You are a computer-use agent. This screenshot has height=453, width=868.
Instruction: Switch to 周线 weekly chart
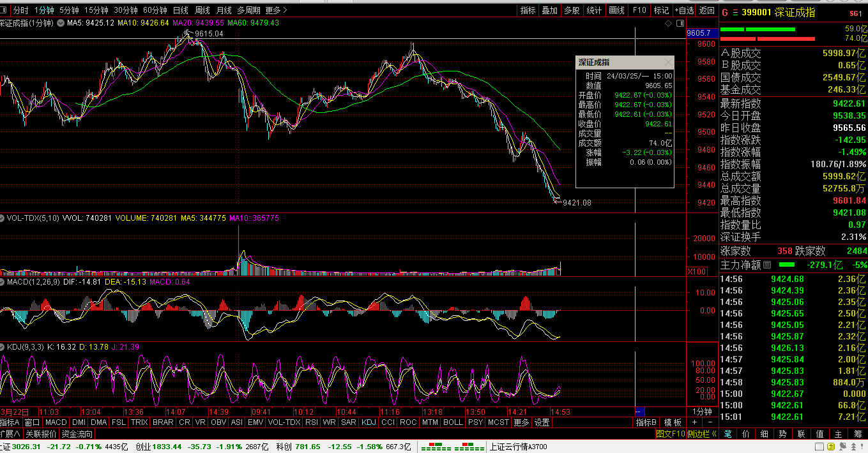pos(202,10)
